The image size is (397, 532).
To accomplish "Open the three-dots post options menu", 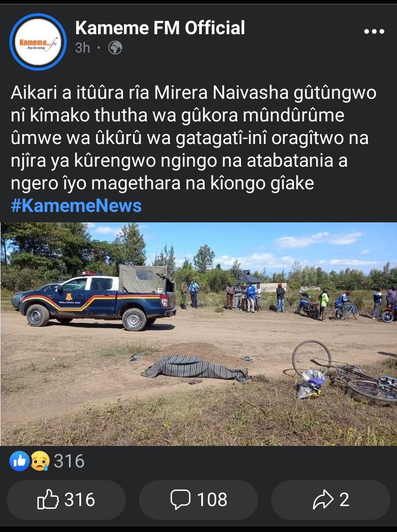I will click(x=374, y=31).
